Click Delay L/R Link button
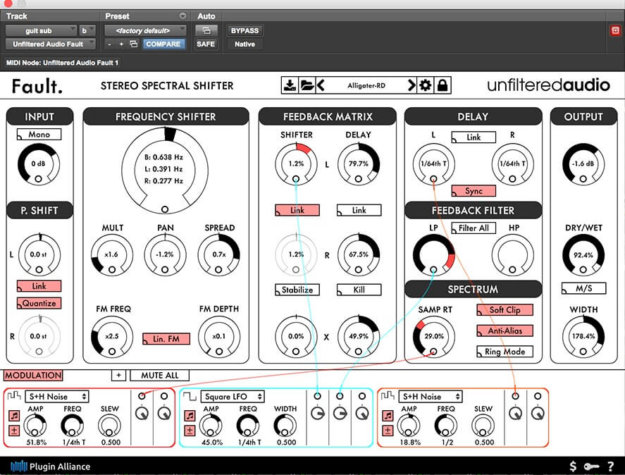This screenshot has height=475, width=625. (x=474, y=137)
